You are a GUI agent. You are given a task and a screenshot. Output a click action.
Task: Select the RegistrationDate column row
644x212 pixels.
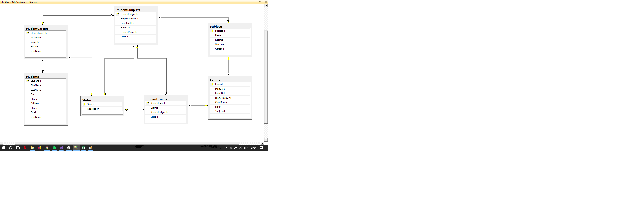tap(136, 19)
